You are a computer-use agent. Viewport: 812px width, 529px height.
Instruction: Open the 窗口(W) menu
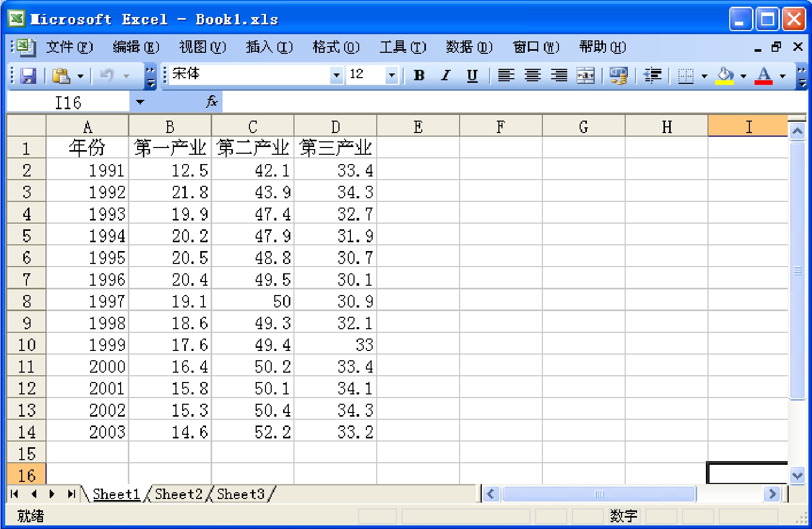pyautogui.click(x=536, y=47)
